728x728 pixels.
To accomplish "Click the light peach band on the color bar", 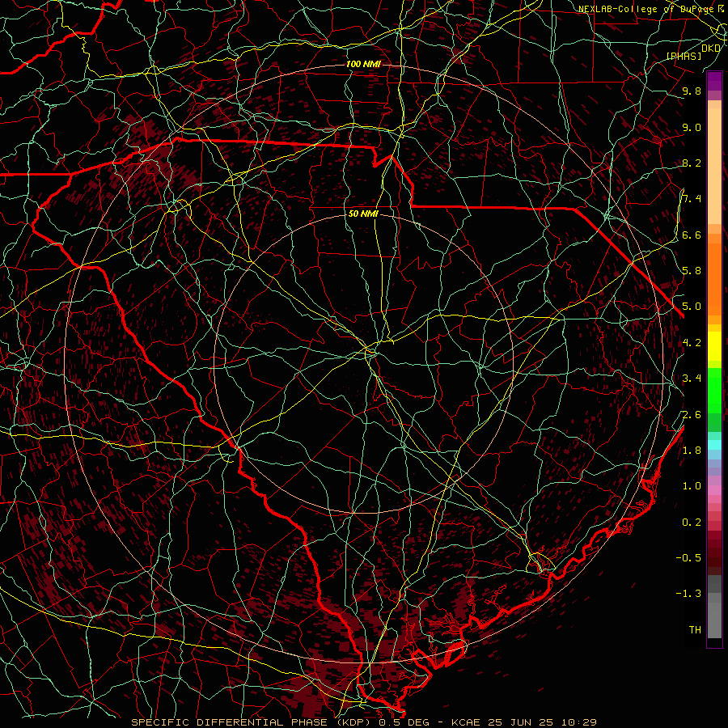I will coord(714,166).
